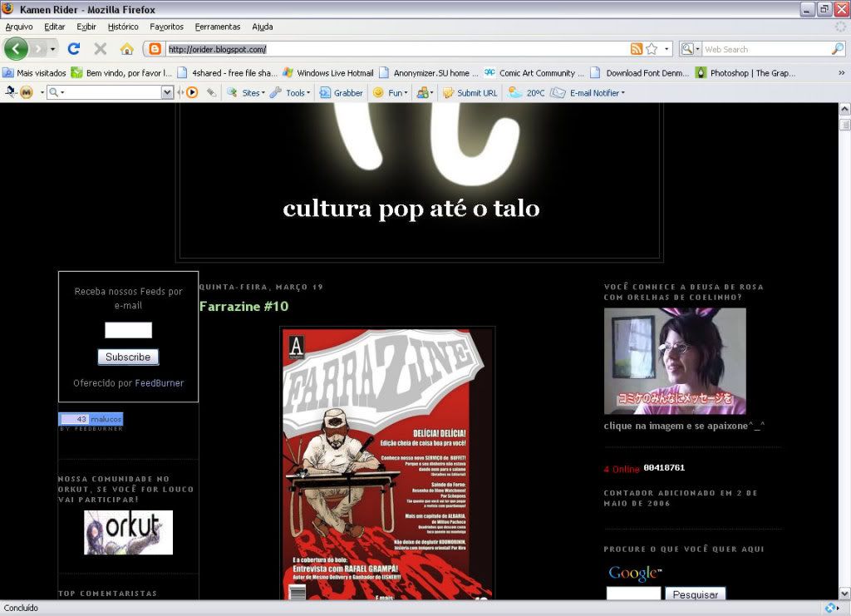Click the Submit URL toolbar button
Viewport: 851px width, 616px height.
pyautogui.click(x=470, y=93)
